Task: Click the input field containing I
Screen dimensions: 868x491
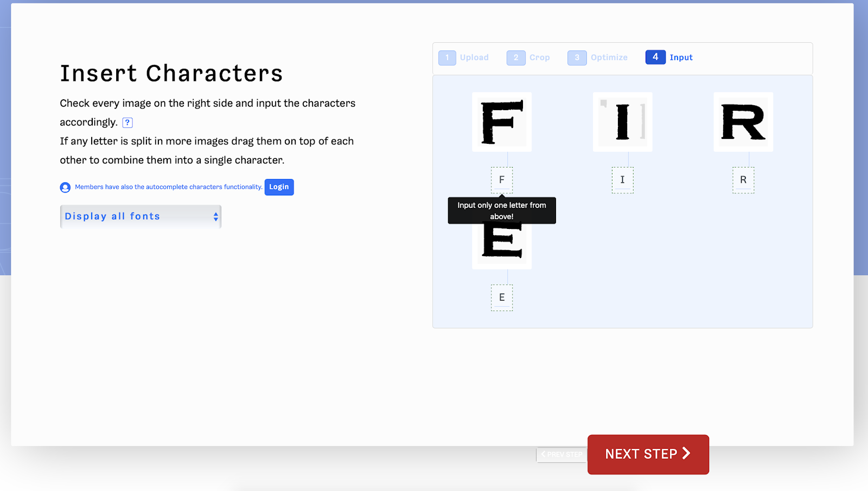Action: tap(623, 180)
